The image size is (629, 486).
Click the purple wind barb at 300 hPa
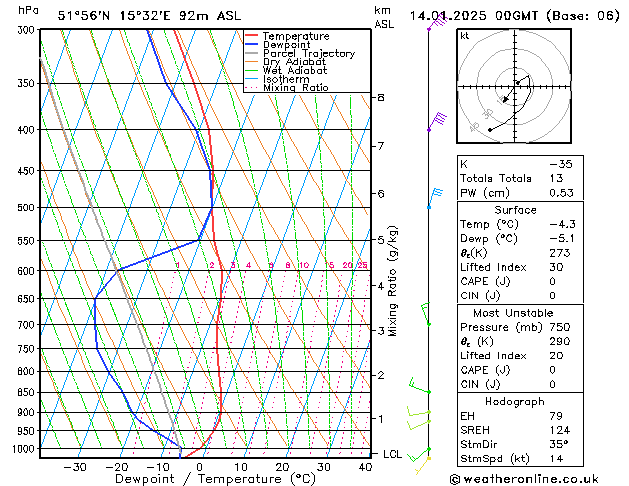pos(438,22)
